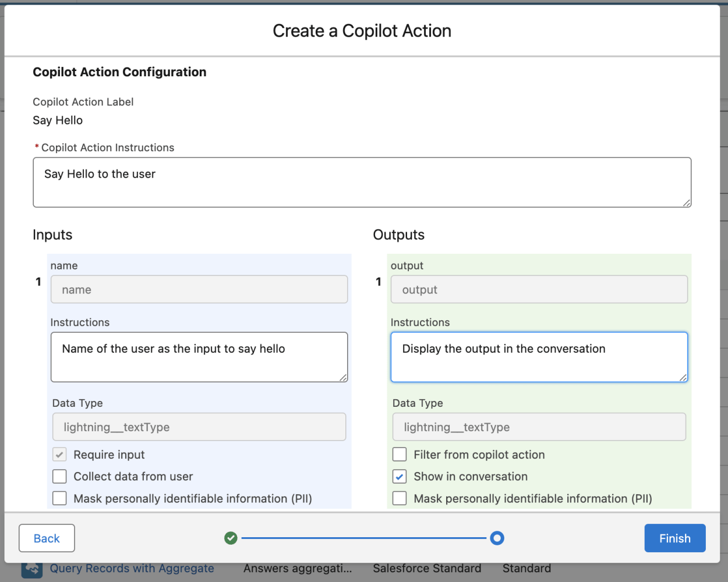This screenshot has height=582, width=728.
Task: Enable Collect data from user
Action: click(x=59, y=477)
